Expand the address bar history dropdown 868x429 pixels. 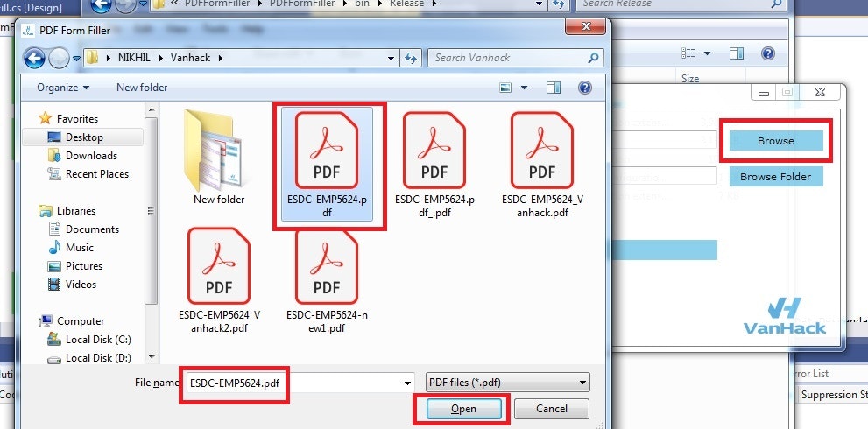(391, 58)
